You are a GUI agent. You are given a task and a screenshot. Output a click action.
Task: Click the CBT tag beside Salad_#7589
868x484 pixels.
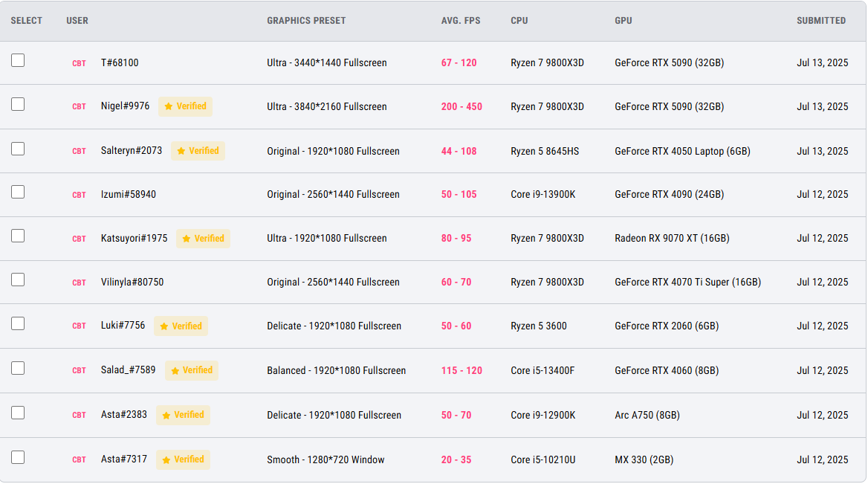80,370
